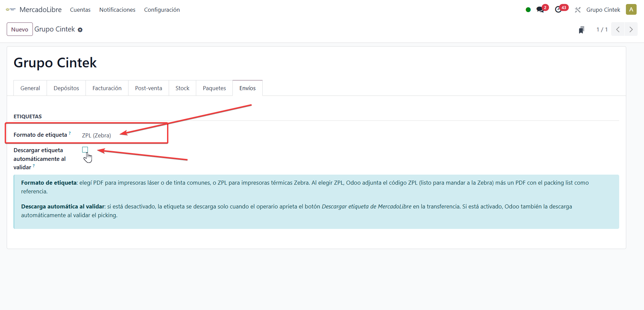The height and width of the screenshot is (310, 644).
Task: Switch to the Stock tab
Action: 182,88
